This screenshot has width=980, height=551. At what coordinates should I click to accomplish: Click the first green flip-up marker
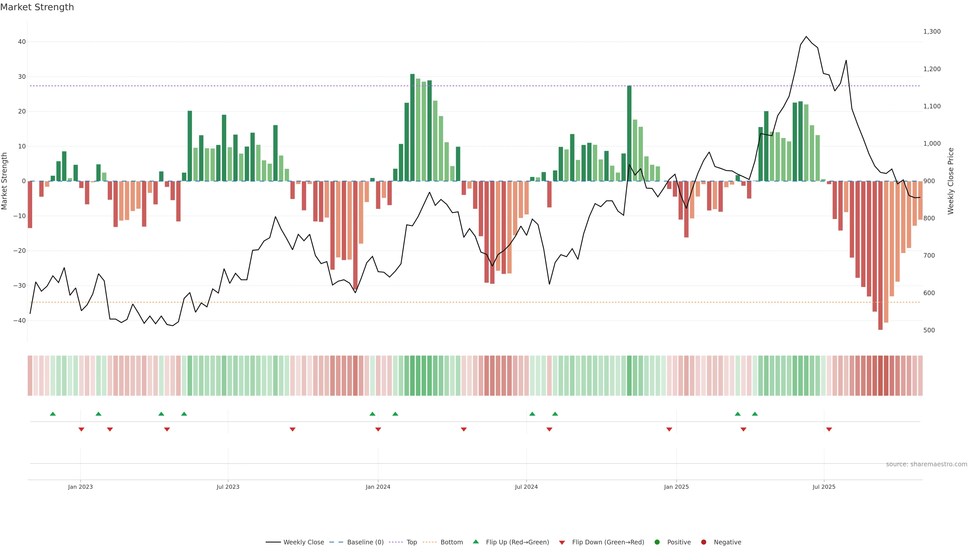(x=53, y=414)
